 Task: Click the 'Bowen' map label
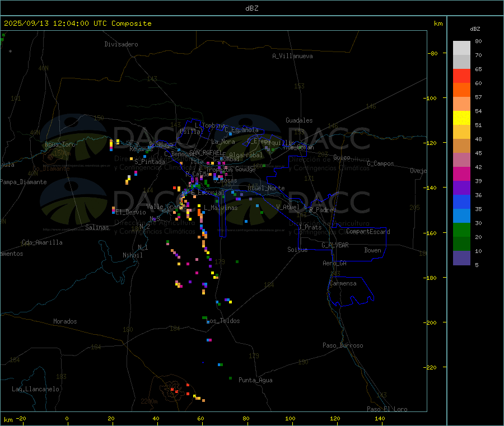click(x=372, y=250)
